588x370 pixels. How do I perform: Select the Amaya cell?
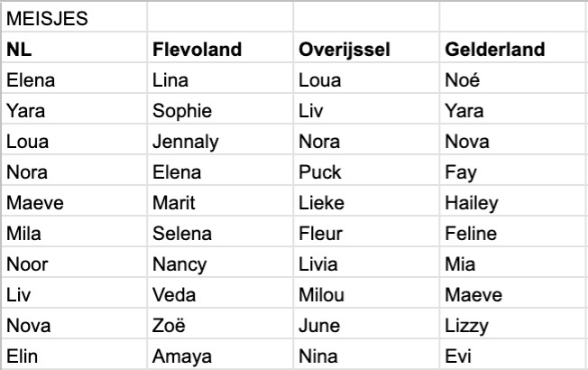coord(220,355)
